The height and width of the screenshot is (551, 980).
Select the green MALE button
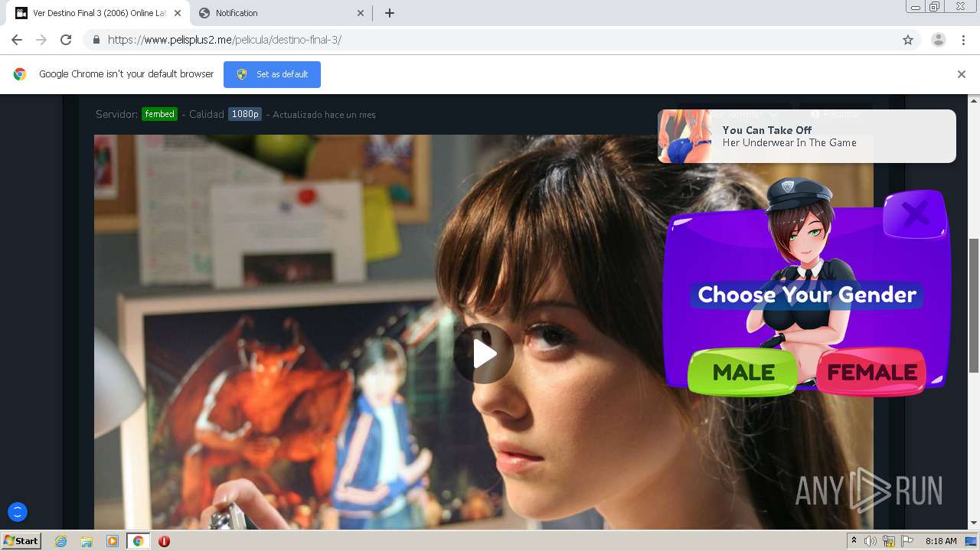point(743,373)
